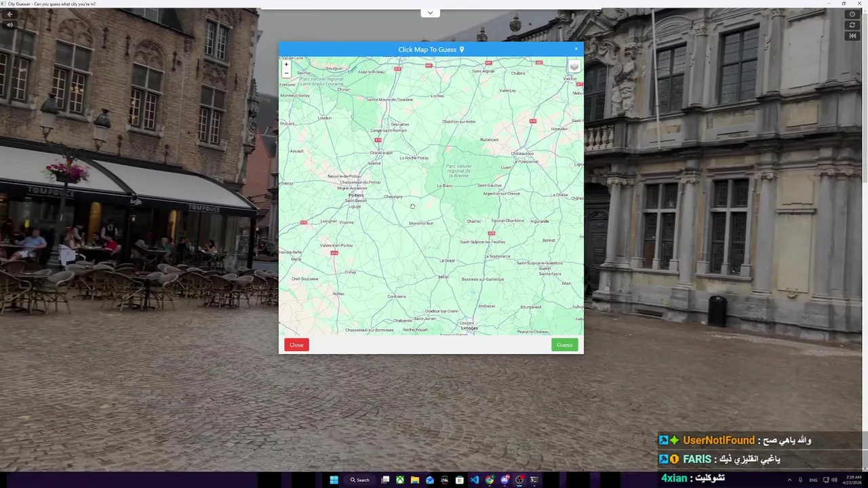Click Guéret on the map
868x488 pixels.
point(545,268)
